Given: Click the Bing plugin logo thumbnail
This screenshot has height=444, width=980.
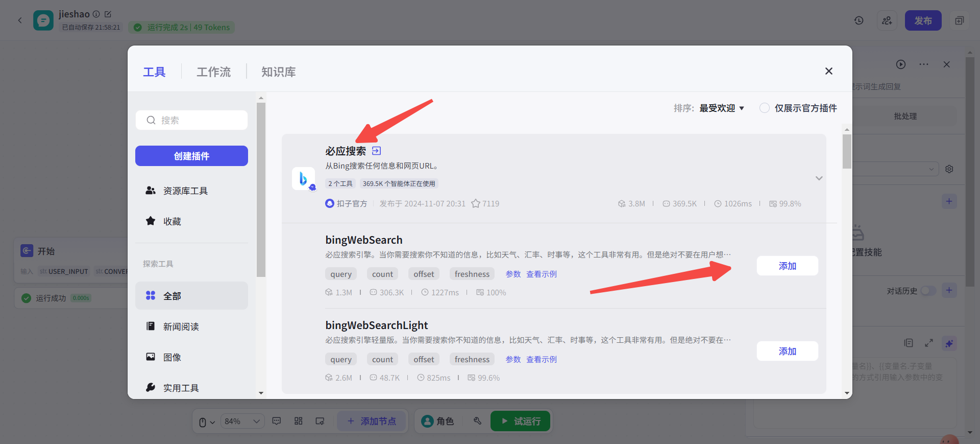Looking at the screenshot, I should point(304,178).
